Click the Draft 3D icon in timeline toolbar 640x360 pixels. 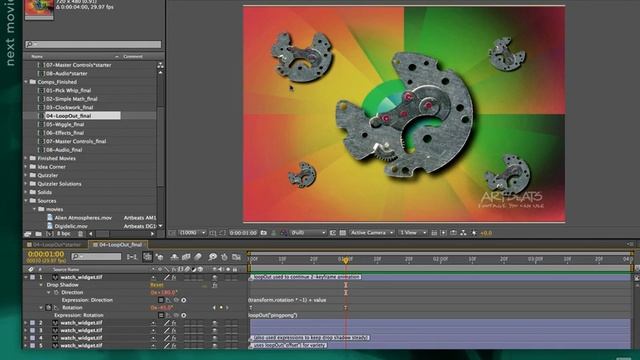click(160, 257)
